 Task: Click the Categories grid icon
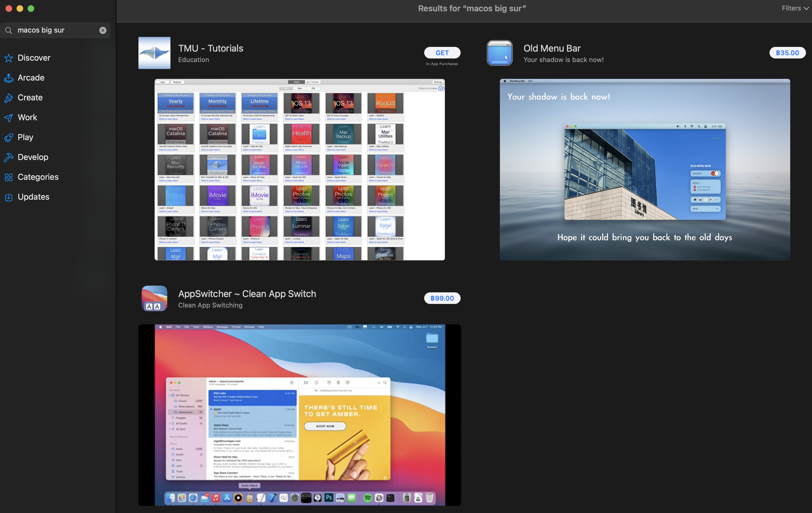pyautogui.click(x=9, y=177)
